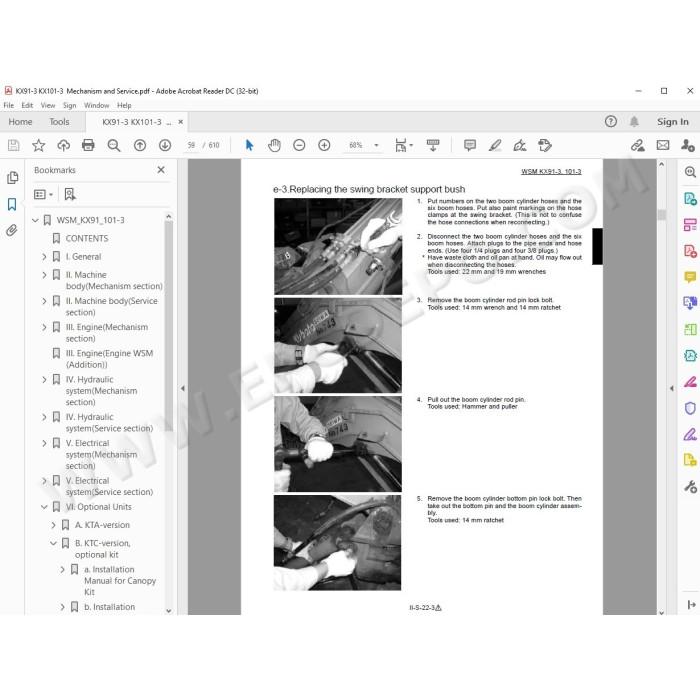Image resolution: width=700 pixels, height=700 pixels.
Task: Open the Find text magnifier tool
Action: [114, 145]
